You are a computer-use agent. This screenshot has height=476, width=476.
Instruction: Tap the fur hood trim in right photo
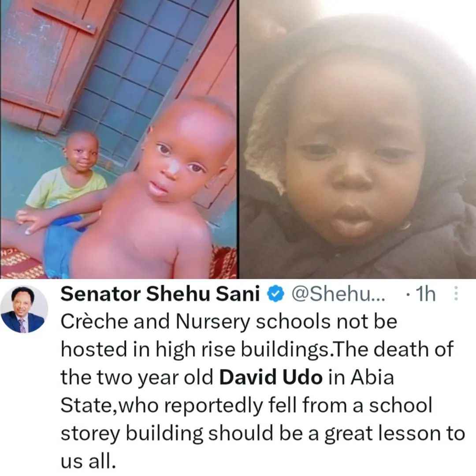(x=267, y=127)
